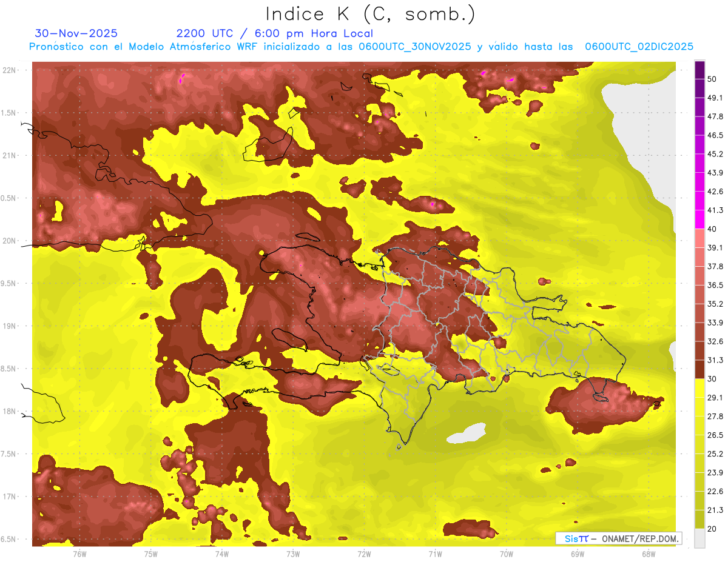Click the 41.3 legend label
This screenshot has width=728, height=562.
[x=715, y=210]
